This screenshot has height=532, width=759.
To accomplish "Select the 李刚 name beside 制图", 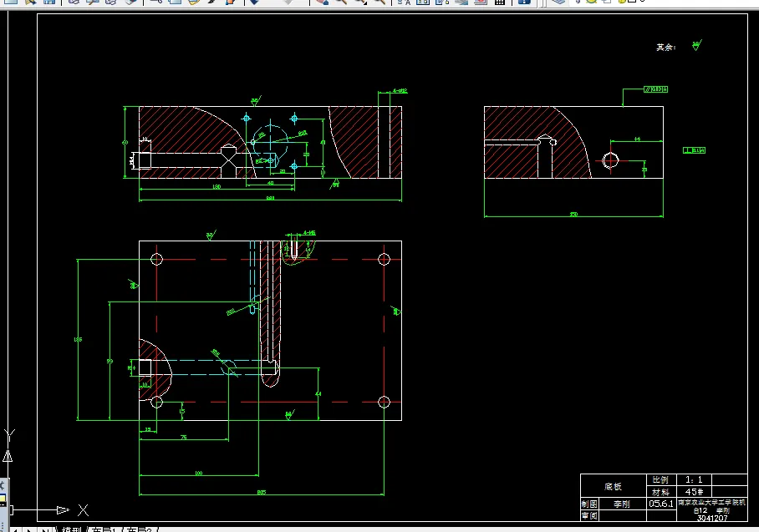I will tap(622, 504).
